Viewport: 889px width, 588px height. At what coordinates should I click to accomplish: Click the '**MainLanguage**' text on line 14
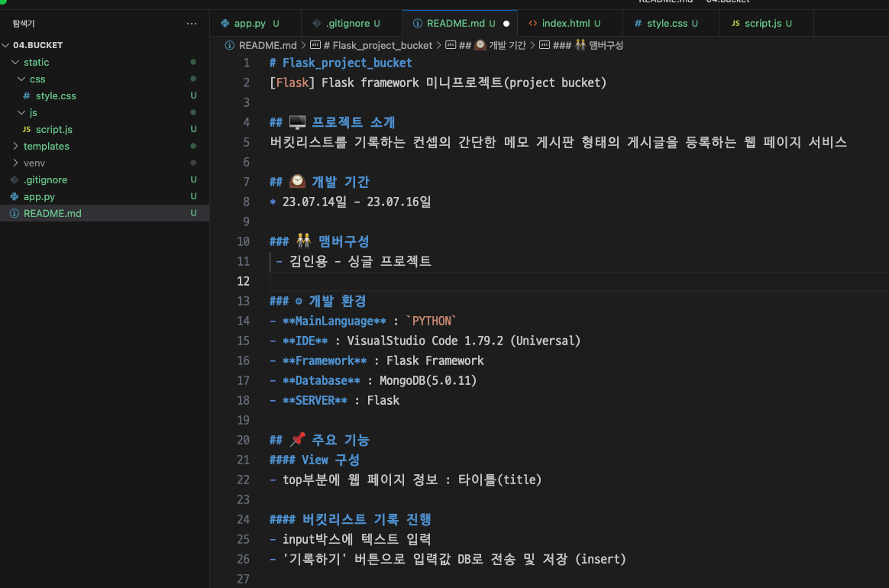(334, 321)
